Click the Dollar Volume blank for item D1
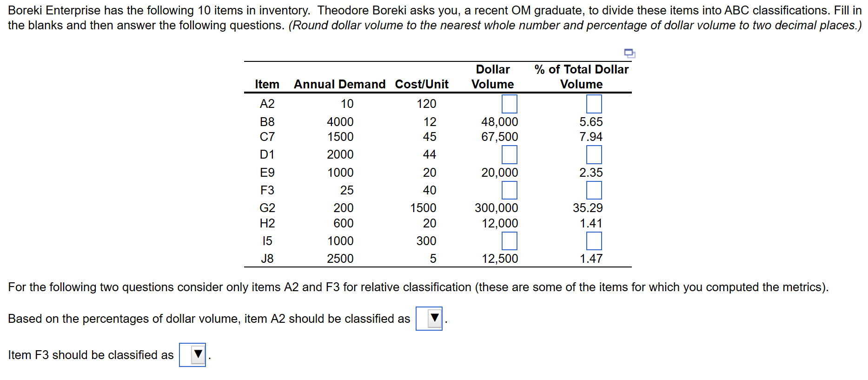The width and height of the screenshot is (868, 380). pos(510,154)
